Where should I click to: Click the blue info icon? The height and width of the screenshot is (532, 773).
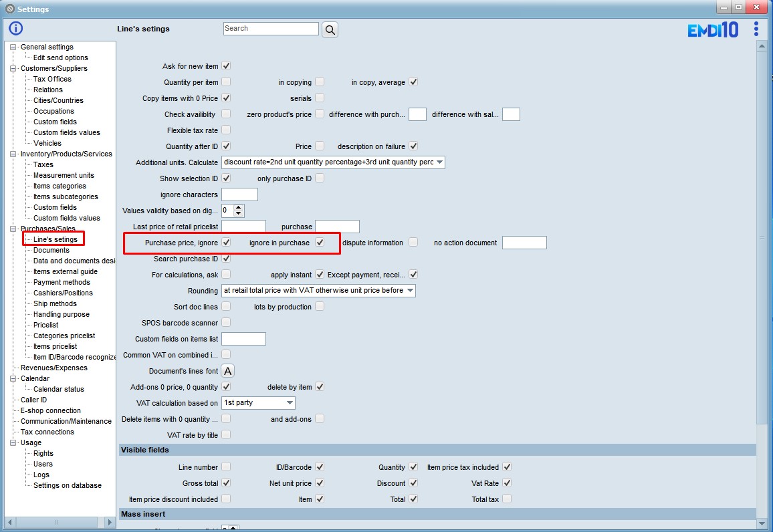tap(15, 28)
